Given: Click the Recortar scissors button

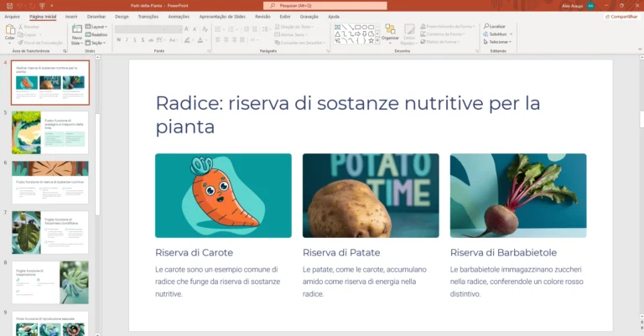Looking at the screenshot, I should pos(29,27).
